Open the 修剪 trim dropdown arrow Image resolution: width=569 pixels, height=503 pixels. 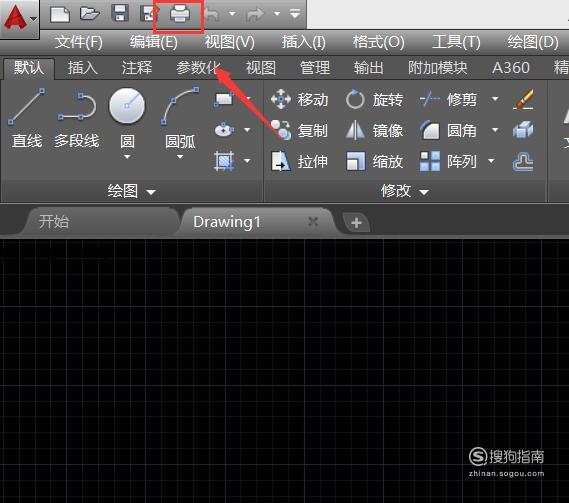coord(495,99)
